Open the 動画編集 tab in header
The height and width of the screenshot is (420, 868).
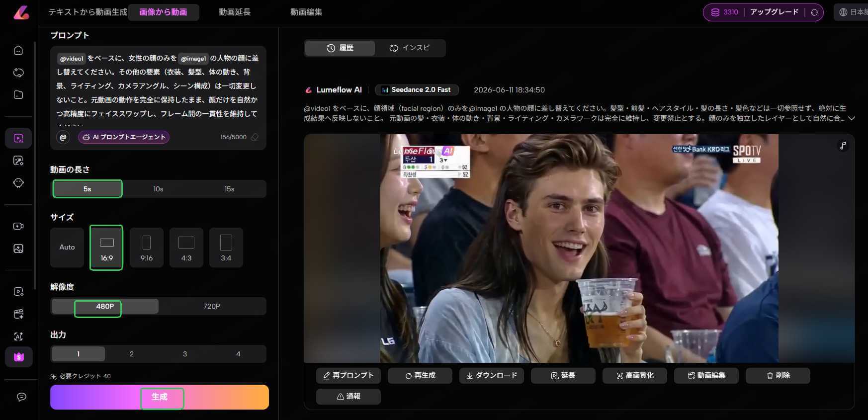(306, 12)
